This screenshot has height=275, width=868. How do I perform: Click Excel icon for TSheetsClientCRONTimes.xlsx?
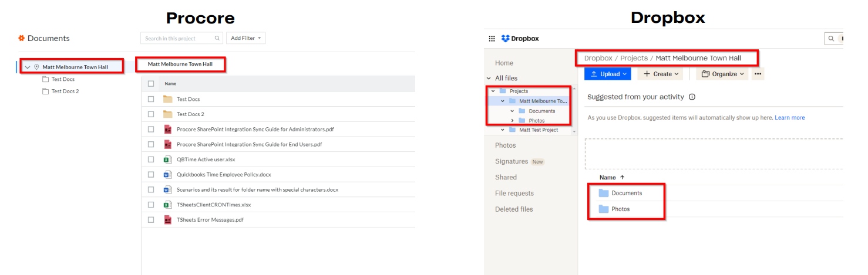coord(167,205)
